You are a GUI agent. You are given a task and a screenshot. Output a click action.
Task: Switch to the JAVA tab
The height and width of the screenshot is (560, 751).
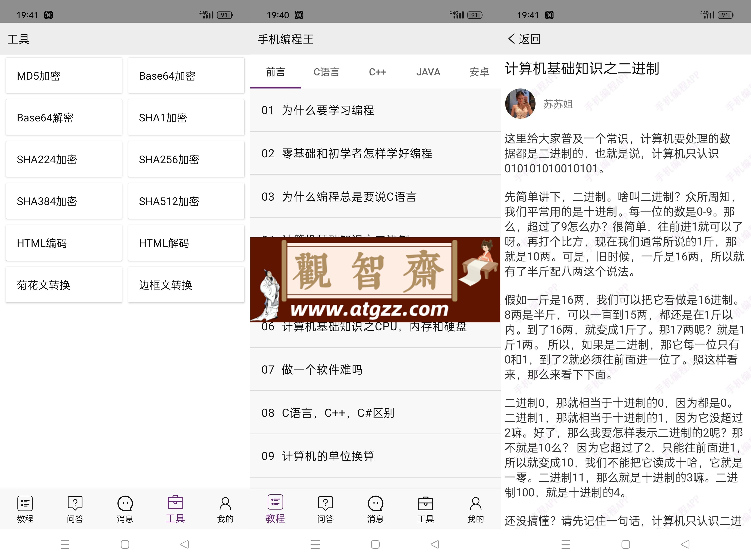[428, 72]
